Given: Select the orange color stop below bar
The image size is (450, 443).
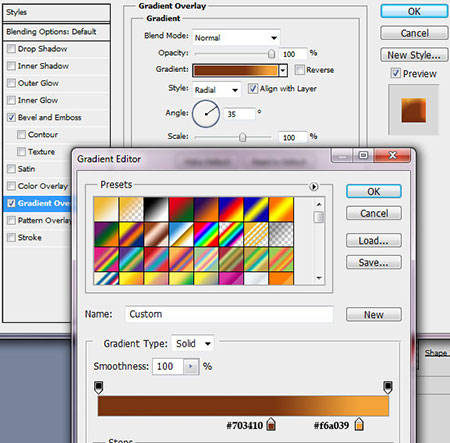Looking at the screenshot, I should (x=359, y=424).
